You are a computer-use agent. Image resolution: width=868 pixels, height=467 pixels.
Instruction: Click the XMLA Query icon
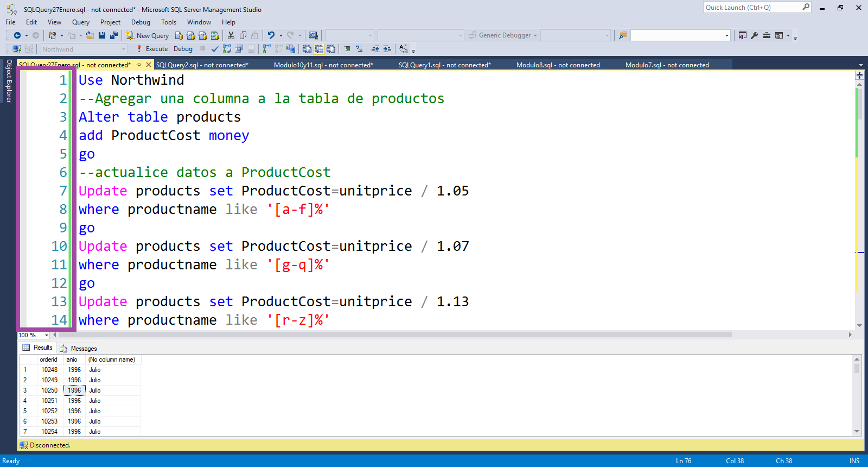tap(215, 35)
